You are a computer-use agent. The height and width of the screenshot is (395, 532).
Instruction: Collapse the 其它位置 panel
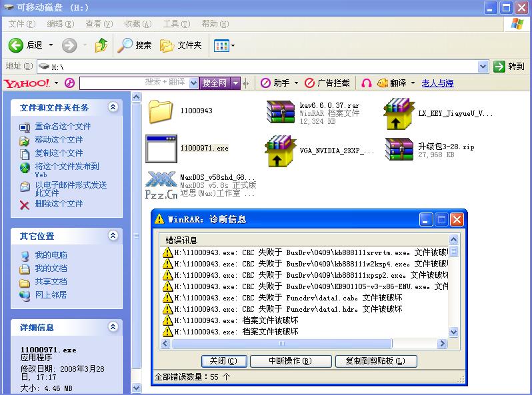[x=113, y=235]
